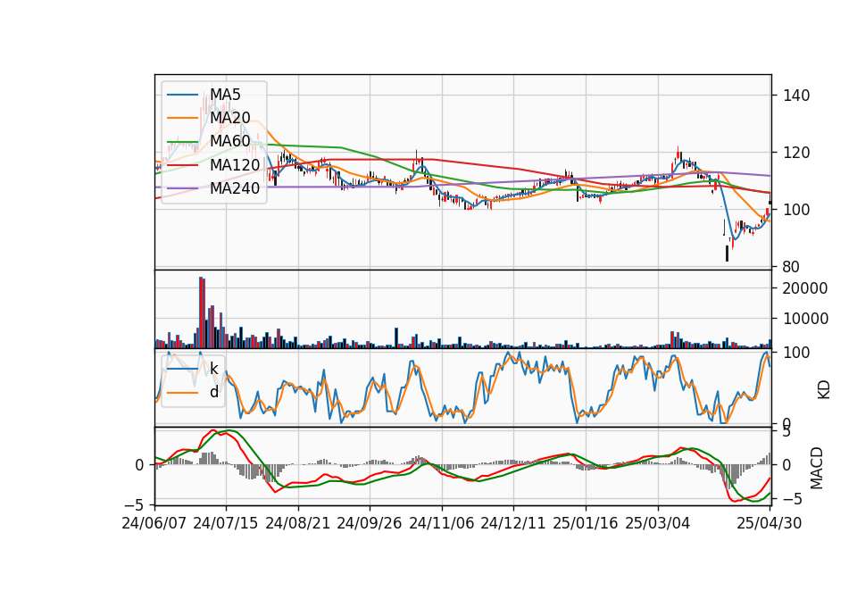Click the date label 25/04/30
This screenshot has width=857, height=616.
point(770,523)
